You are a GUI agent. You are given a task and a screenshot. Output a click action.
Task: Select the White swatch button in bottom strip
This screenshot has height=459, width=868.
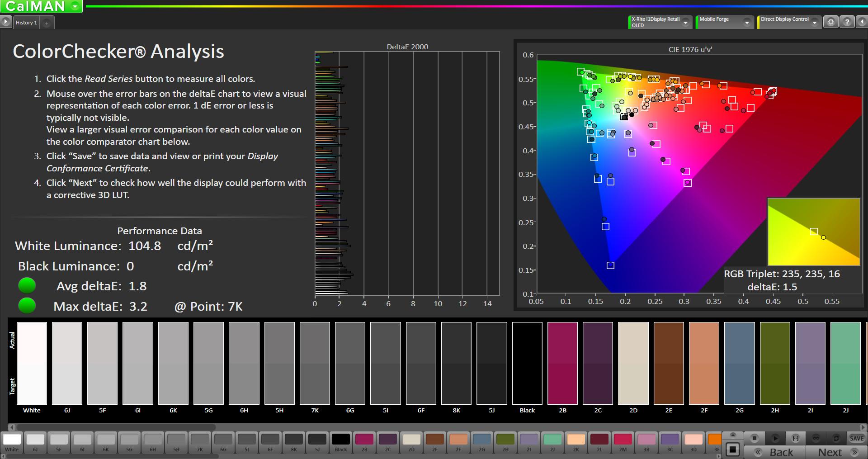12,443
